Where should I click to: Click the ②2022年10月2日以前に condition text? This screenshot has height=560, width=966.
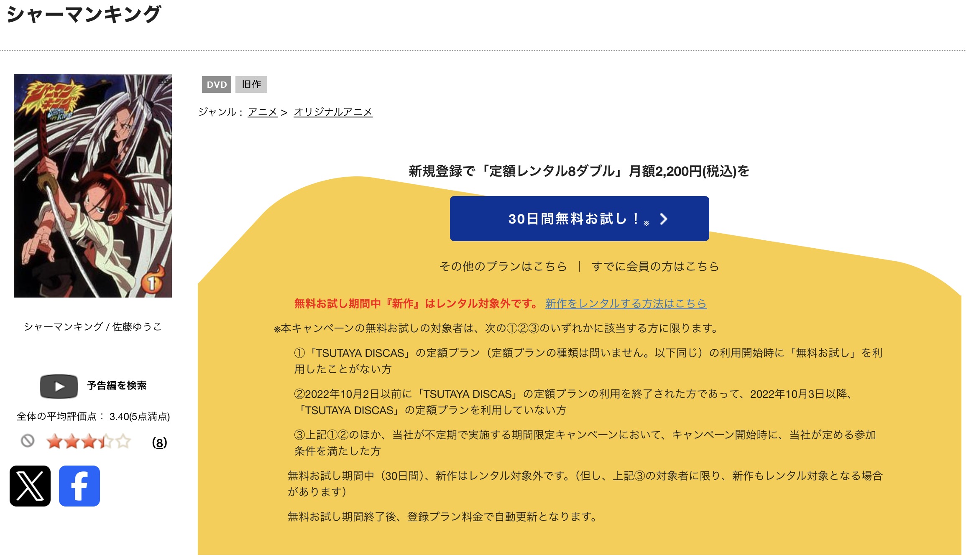574,402
